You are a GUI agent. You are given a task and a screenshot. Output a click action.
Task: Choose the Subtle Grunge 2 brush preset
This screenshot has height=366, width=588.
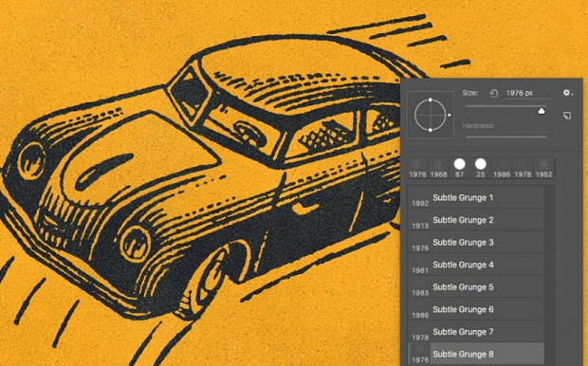476,220
